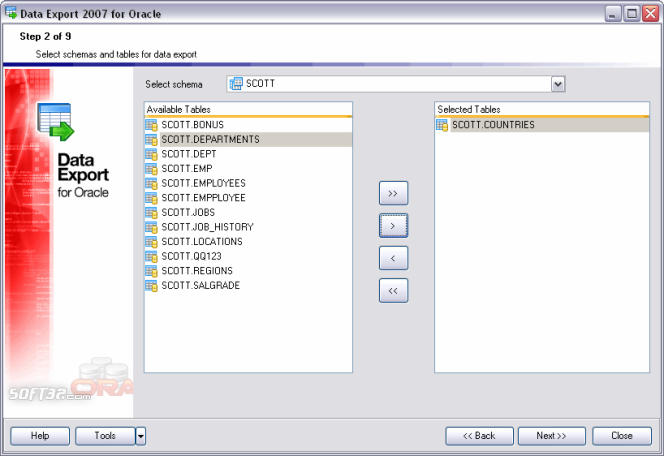Select SCOTT.DEPT table row
Screen dimensions: 664x456
tap(248, 154)
